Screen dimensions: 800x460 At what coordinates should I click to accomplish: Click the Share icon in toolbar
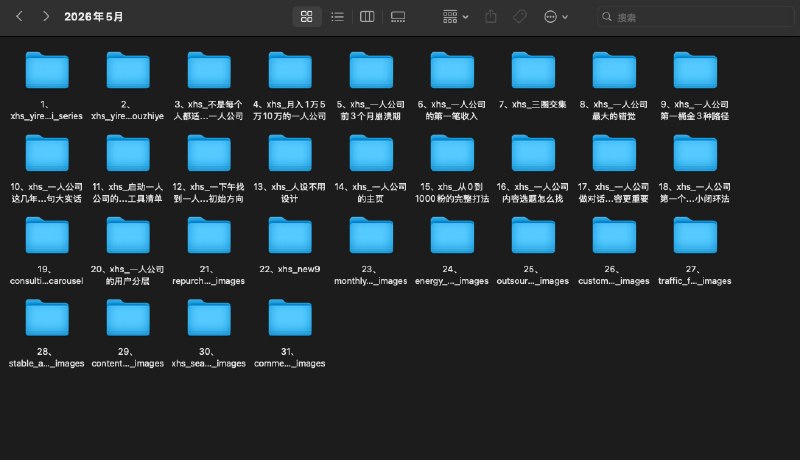click(491, 17)
